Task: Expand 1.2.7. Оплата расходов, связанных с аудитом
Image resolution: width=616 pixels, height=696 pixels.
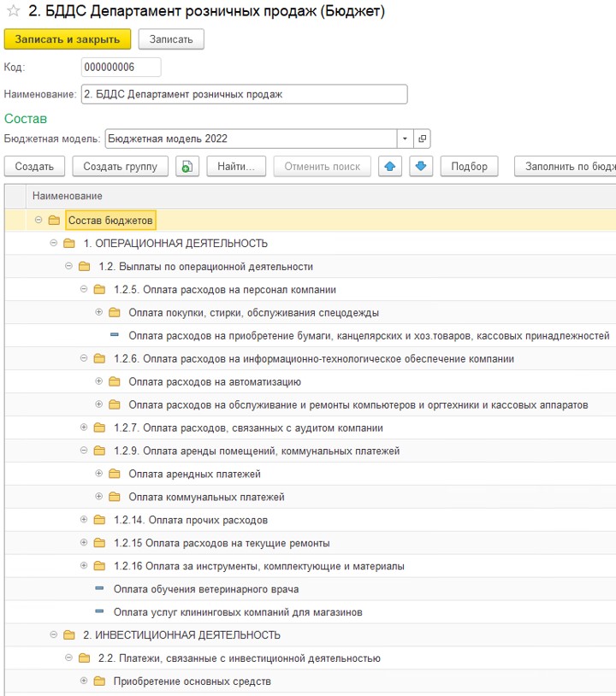Action: tap(84, 428)
